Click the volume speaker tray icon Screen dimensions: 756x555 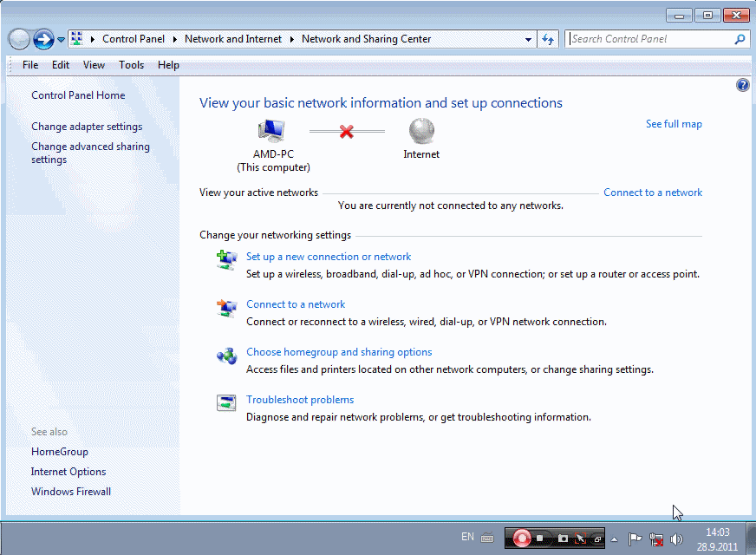point(677,539)
